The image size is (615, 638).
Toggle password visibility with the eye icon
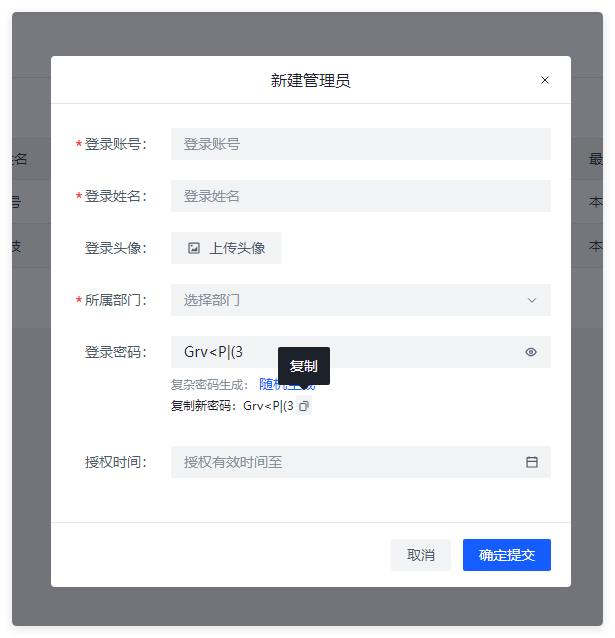pyautogui.click(x=531, y=352)
